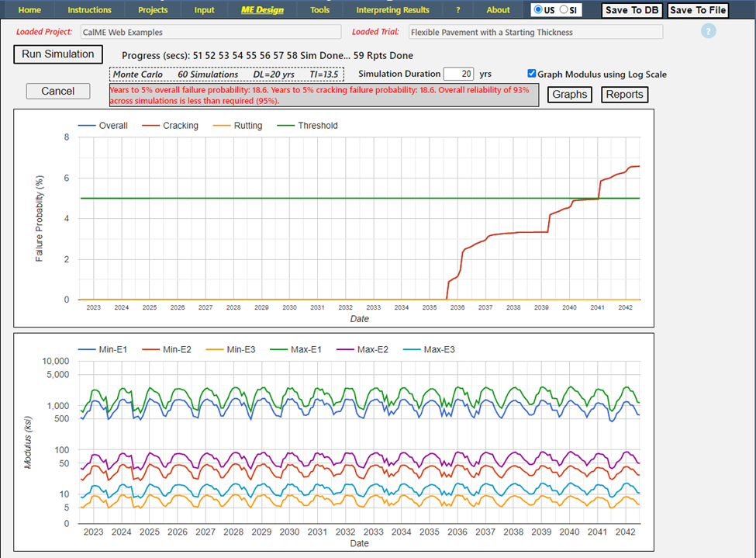The height and width of the screenshot is (558, 756).
Task: Toggle the Overall series in the legend
Action: pyautogui.click(x=112, y=126)
